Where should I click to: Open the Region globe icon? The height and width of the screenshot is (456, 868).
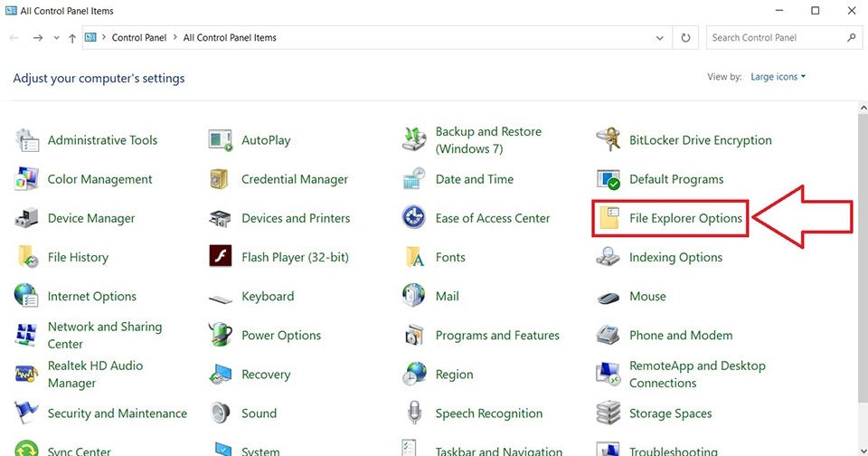414,374
